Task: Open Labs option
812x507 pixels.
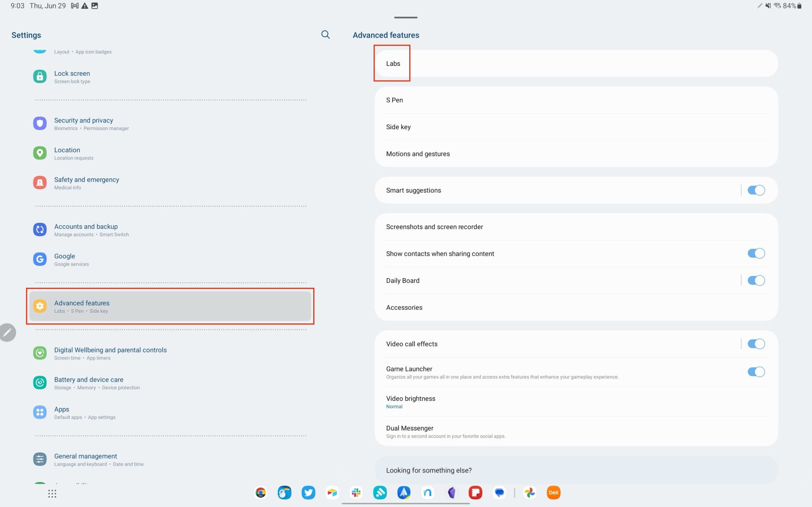Action: [x=393, y=63]
